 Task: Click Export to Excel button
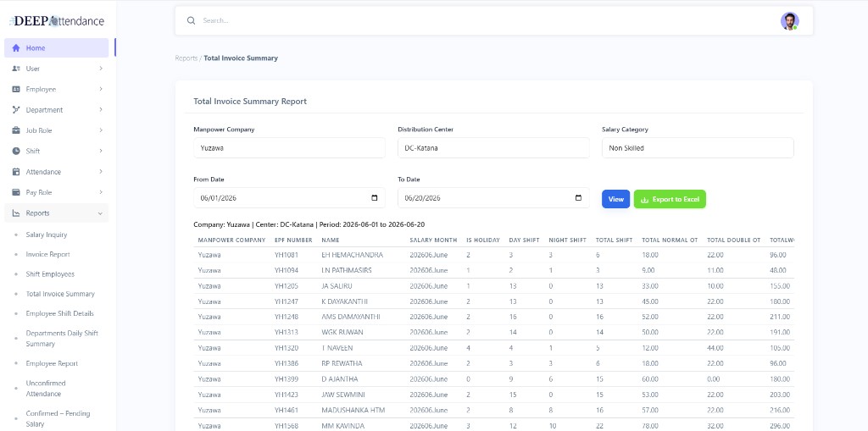670,199
